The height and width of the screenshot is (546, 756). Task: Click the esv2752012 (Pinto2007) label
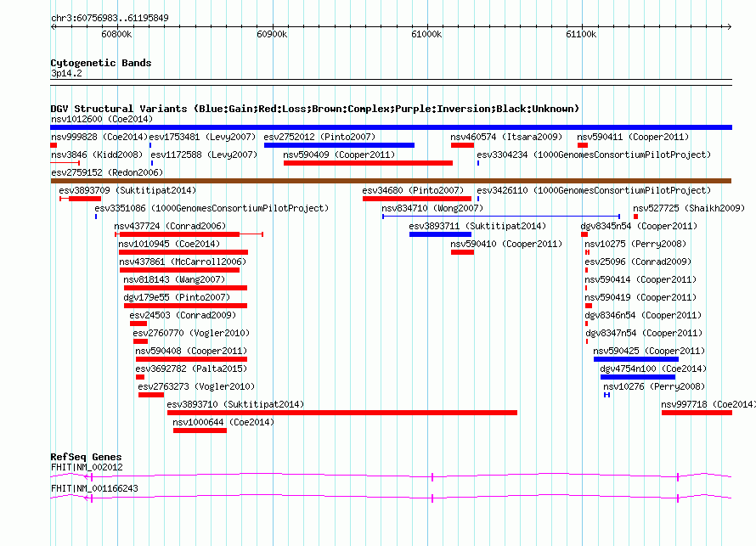pos(319,137)
